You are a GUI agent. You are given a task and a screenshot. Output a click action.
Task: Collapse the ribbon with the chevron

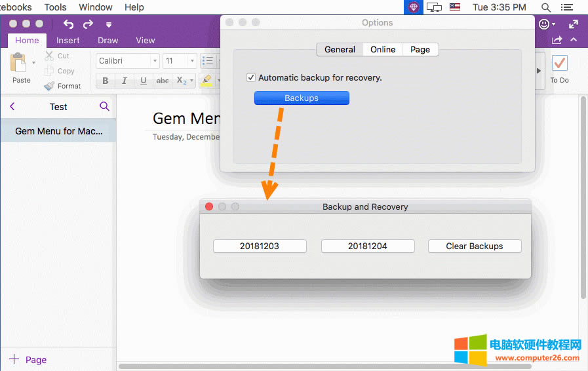(x=574, y=41)
